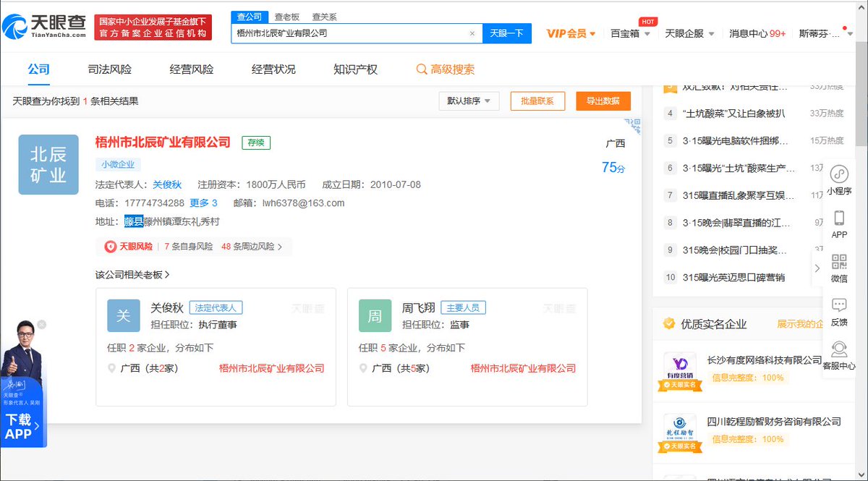Click the 周 avatar tile

tap(375, 315)
